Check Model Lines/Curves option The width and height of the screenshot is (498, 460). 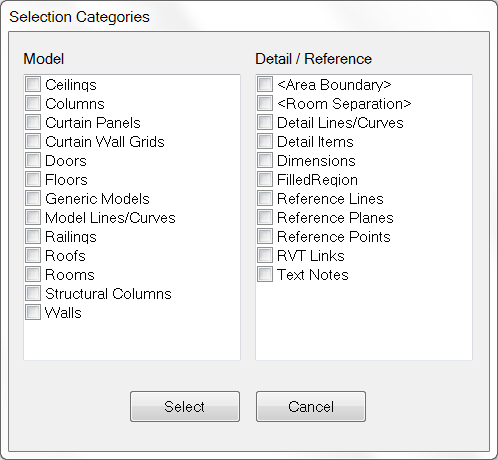pyautogui.click(x=33, y=217)
